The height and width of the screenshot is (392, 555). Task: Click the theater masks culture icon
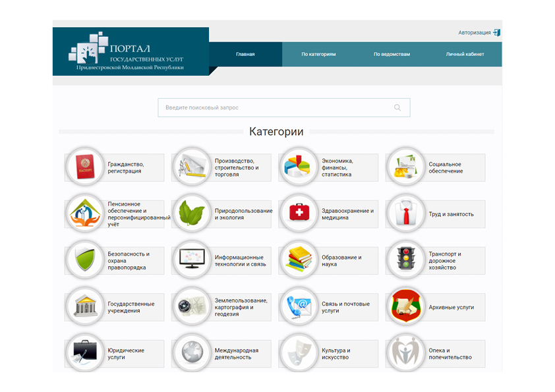tap(298, 354)
